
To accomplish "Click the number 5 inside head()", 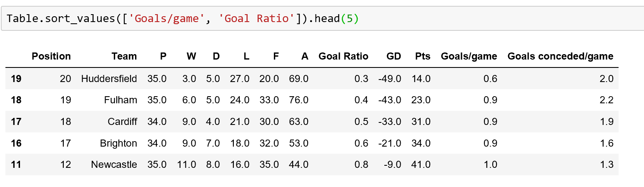I will 350,19.
